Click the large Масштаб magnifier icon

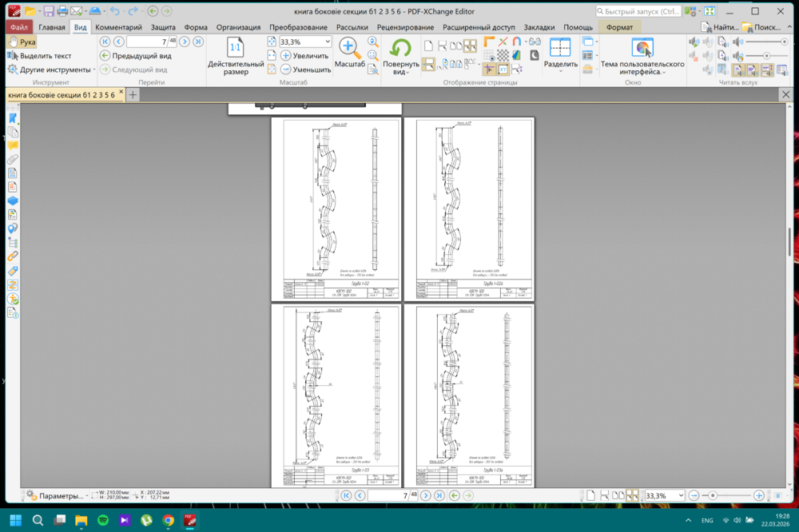(x=348, y=47)
